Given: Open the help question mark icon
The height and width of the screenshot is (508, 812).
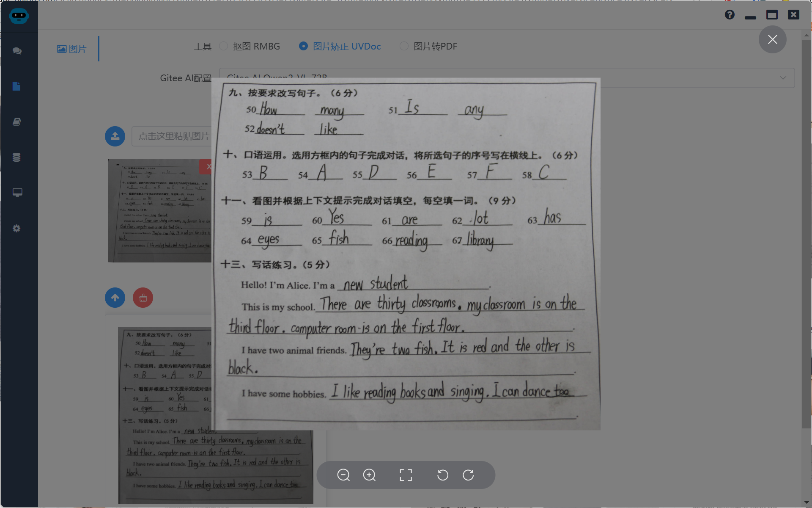Looking at the screenshot, I should coord(730,15).
